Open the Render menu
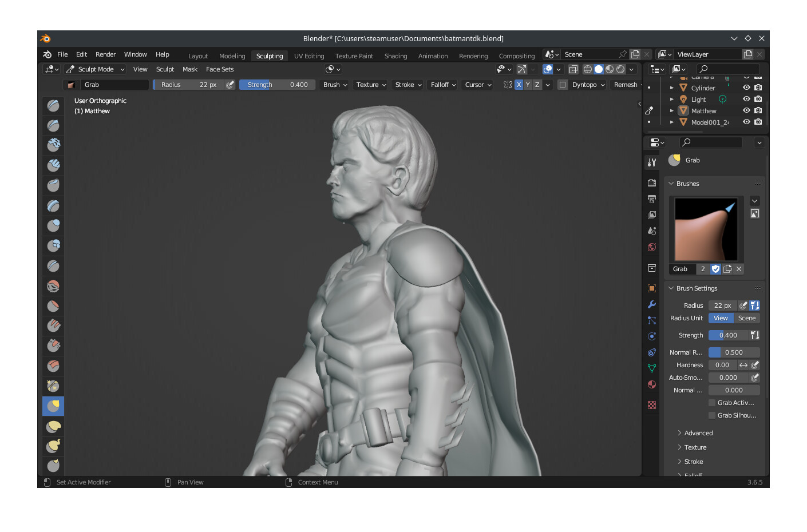This screenshot has height=532, width=807. point(106,54)
